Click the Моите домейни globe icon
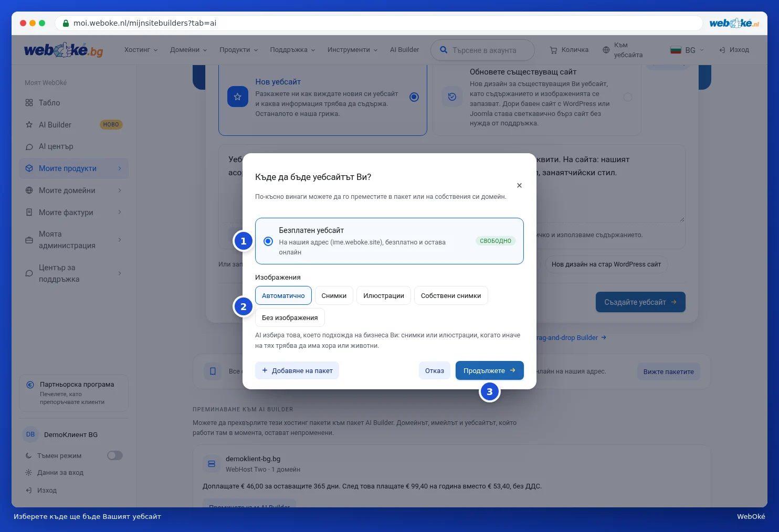 (x=29, y=190)
